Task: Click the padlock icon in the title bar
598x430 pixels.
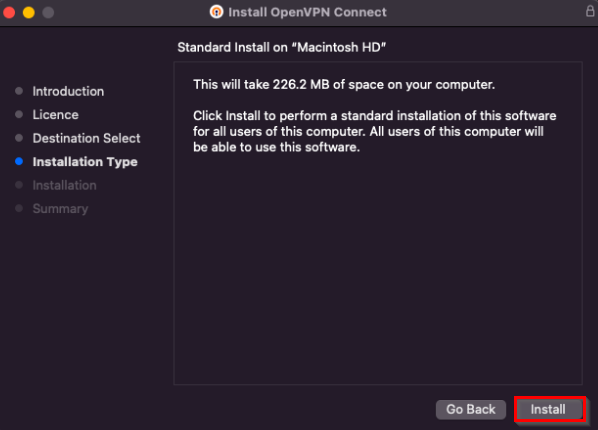Action: pyautogui.click(x=590, y=11)
